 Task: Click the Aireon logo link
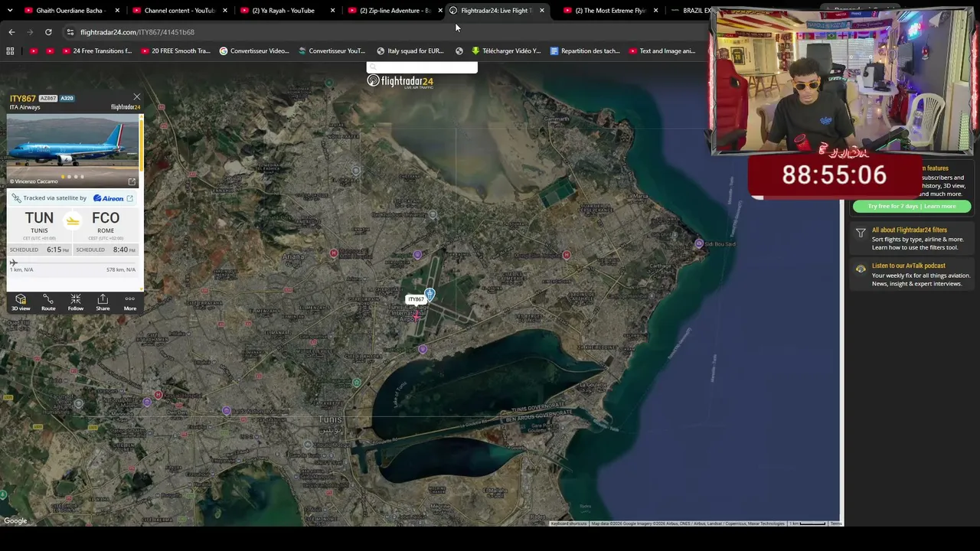[x=108, y=198]
